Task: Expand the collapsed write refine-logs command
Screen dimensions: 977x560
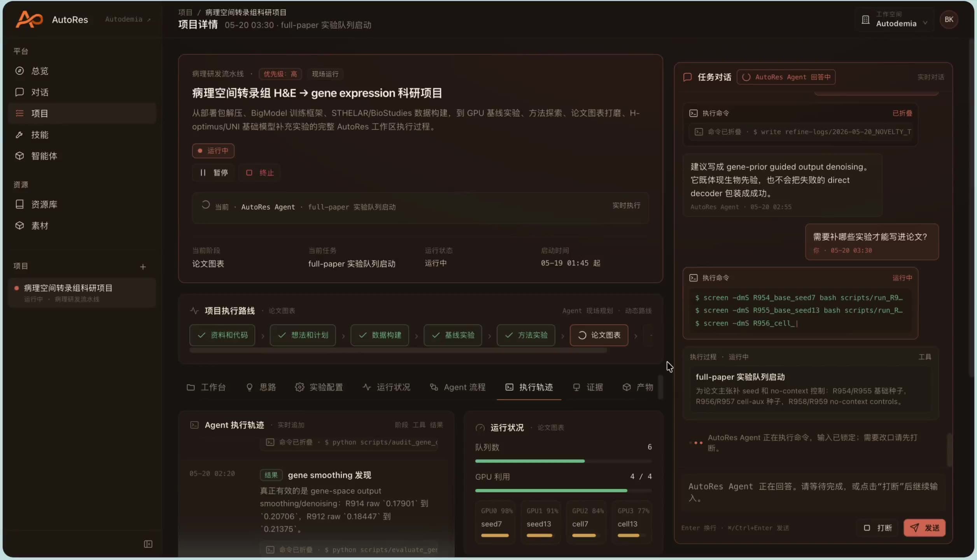Action: 800,132
